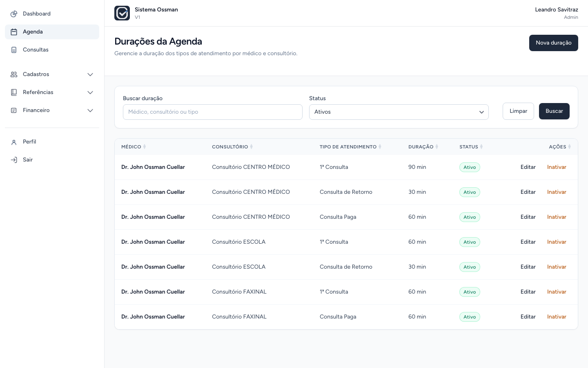This screenshot has height=368, width=588.
Task: Click the '90 min' duration cell
Action: (417, 167)
